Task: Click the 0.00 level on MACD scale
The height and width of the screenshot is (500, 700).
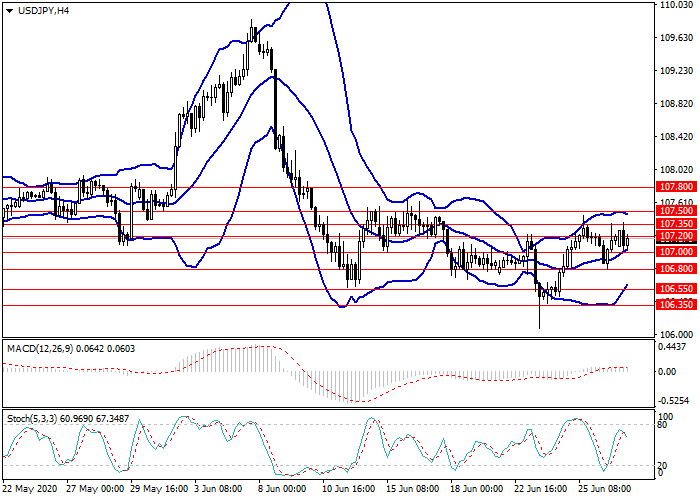Action: pos(668,371)
